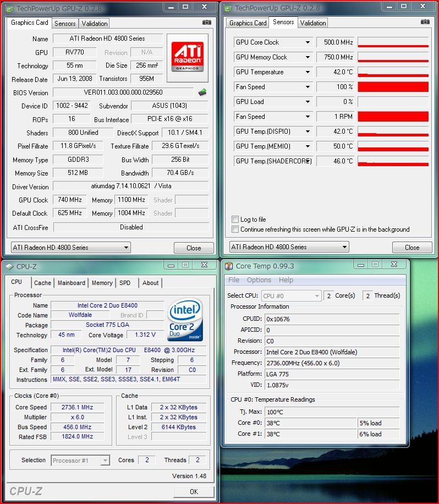Click the ATI Radeon Graphics logo
Image resolution: width=439 pixels, height=504 pixels.
188,58
